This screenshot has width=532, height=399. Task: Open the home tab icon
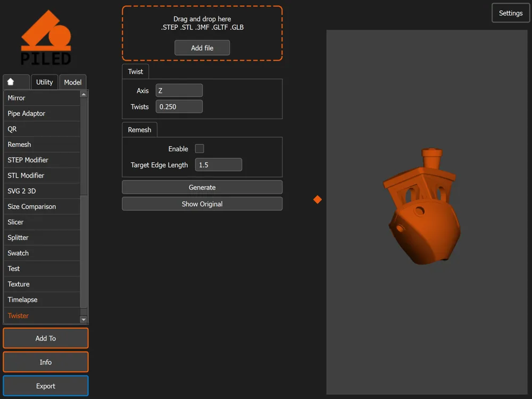pos(16,82)
